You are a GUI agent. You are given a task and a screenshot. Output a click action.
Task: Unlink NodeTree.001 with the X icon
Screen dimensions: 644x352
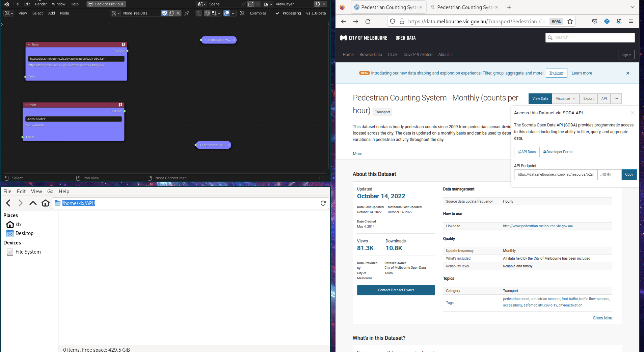178,13
